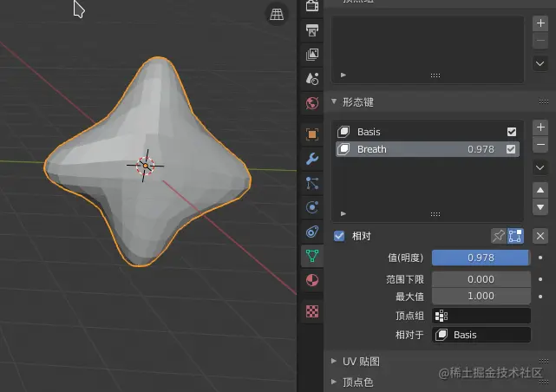Click the 形态键 panel drag grip

[544, 102]
